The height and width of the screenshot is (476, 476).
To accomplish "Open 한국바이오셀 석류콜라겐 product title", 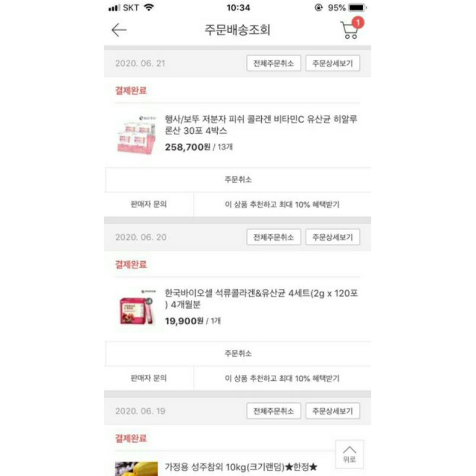I will [x=261, y=299].
